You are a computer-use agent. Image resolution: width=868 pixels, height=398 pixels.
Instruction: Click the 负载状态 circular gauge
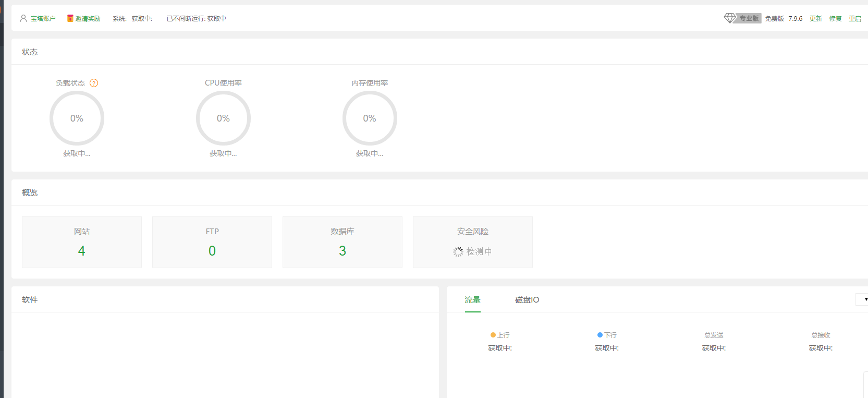(77, 118)
